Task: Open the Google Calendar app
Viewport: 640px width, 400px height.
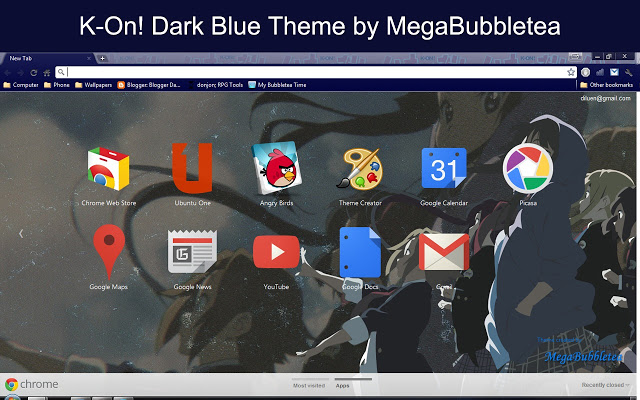Action: [444, 168]
